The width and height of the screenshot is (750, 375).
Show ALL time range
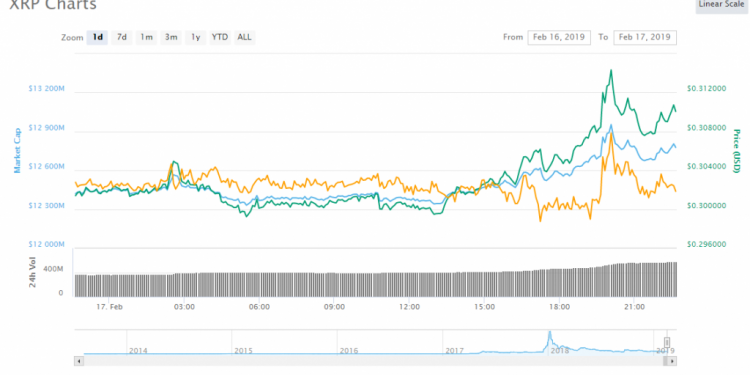coord(244,37)
